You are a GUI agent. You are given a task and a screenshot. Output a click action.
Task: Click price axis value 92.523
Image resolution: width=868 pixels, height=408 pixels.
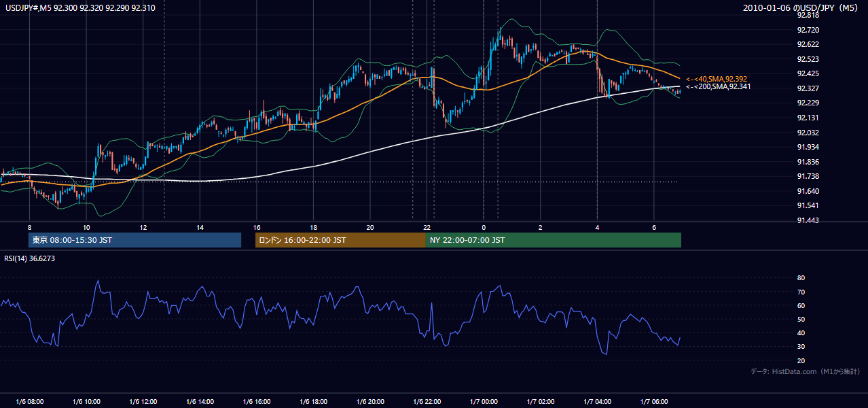810,59
